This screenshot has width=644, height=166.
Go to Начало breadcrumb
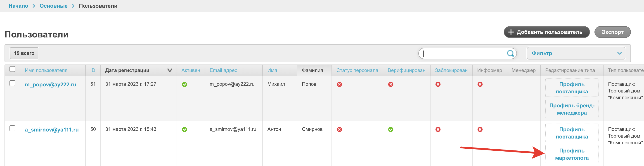(18, 6)
